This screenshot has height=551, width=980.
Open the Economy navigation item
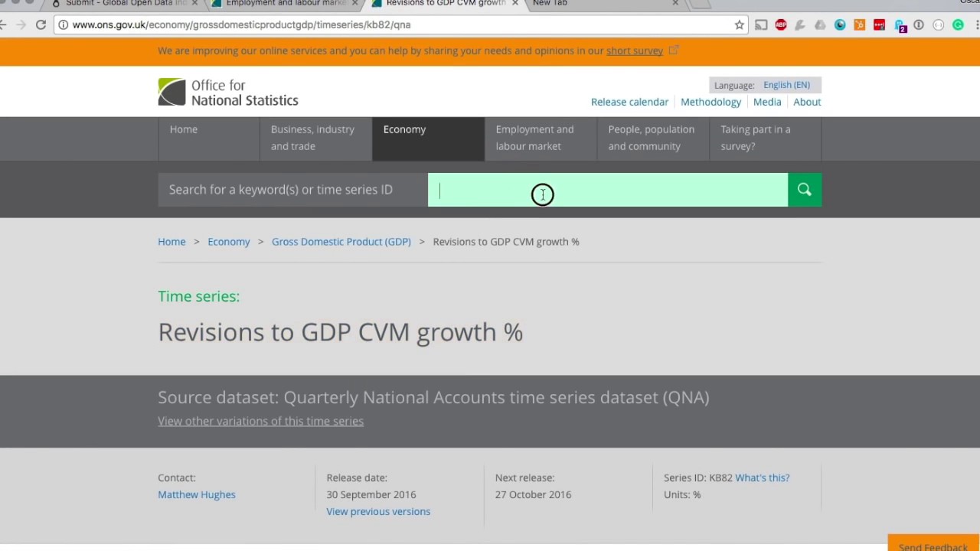pos(428,139)
